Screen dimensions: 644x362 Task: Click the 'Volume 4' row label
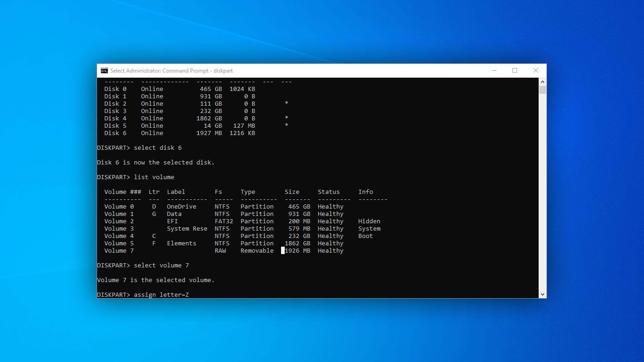point(119,236)
